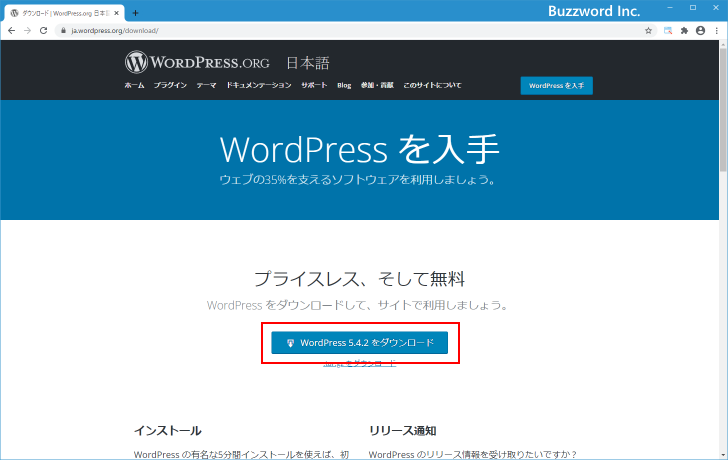728x460 pixels.
Task: Click the header WordPress を入手 button
Action: 556,85
